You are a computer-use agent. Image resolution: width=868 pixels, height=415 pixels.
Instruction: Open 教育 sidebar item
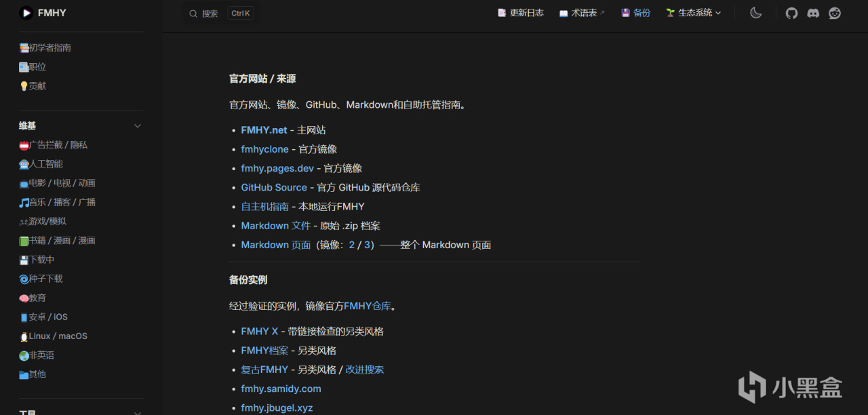click(33, 298)
